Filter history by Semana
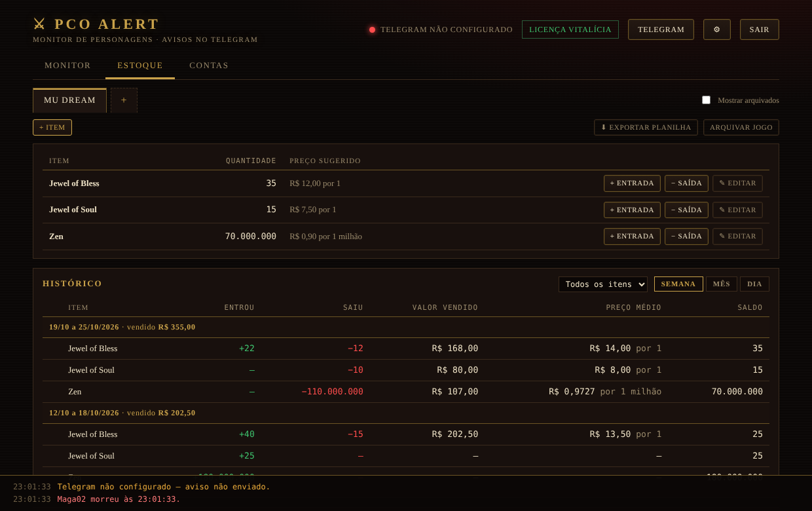This screenshot has width=812, height=511. click(678, 284)
